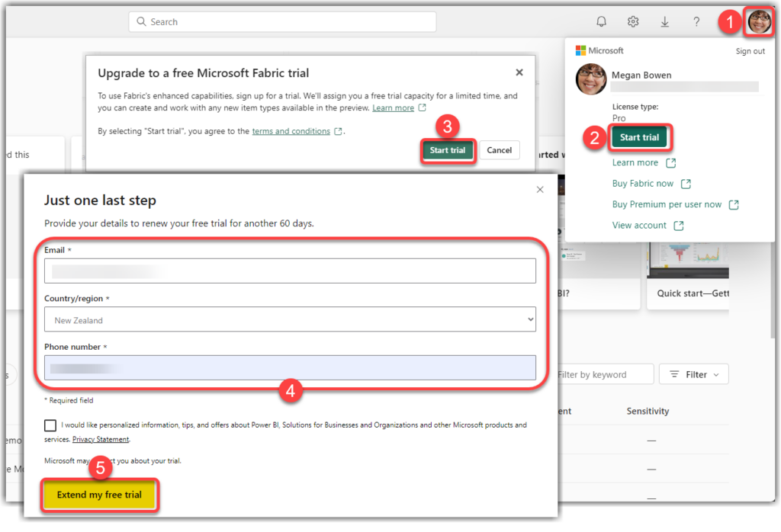
Task: Open the Help question mark icon
Action: pos(696,21)
